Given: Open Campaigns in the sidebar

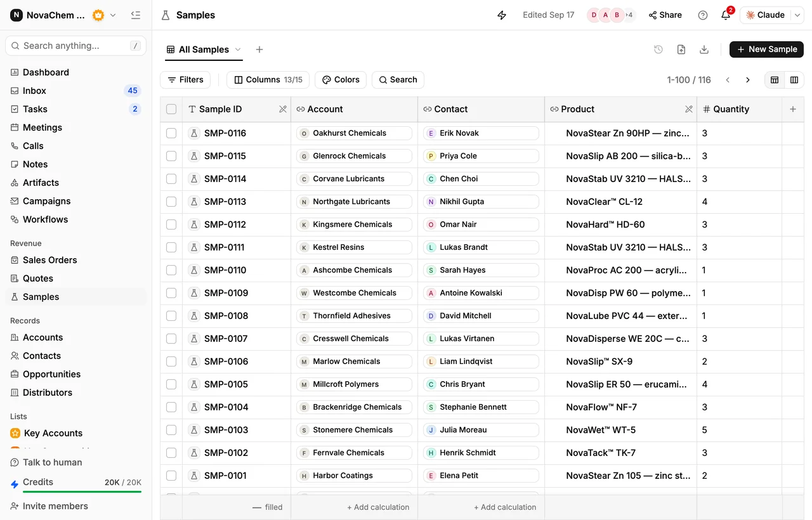Looking at the screenshot, I should (x=76, y=201).
